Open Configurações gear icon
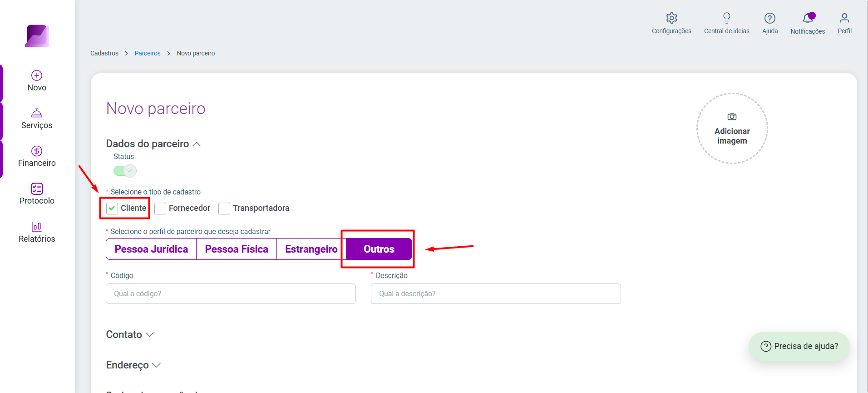This screenshot has height=393, width=868. click(671, 18)
